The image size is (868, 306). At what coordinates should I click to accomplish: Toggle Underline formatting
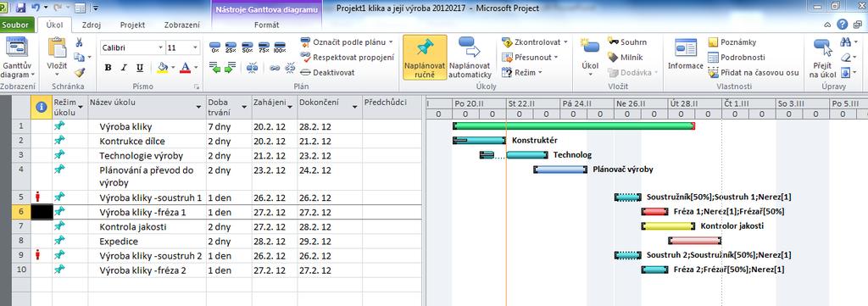140,68
